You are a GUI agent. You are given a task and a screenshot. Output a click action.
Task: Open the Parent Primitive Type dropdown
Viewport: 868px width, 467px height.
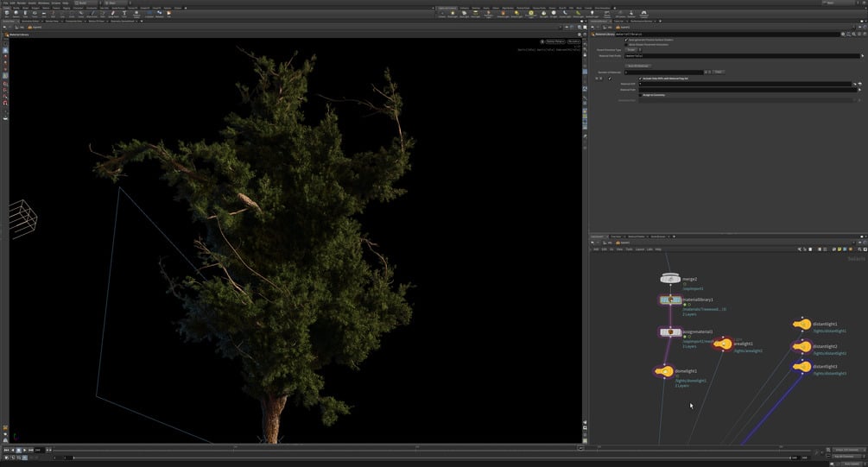[x=631, y=50]
